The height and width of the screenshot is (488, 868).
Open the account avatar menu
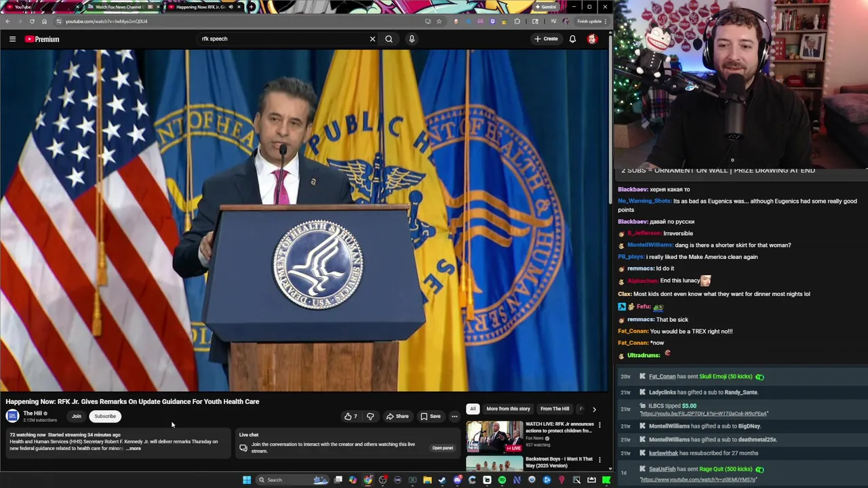[x=592, y=39]
